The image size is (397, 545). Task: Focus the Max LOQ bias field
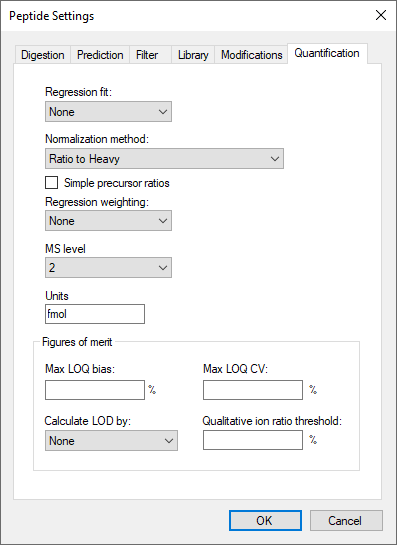tap(95, 390)
